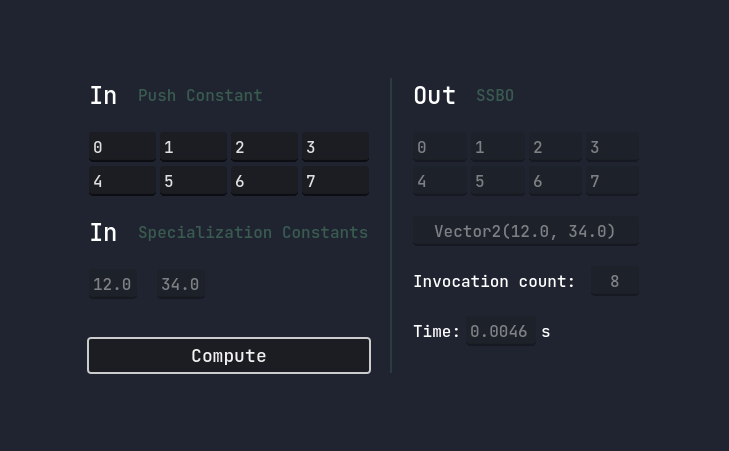Select Push Constant input field containing 7
729x451 pixels.
click(335, 181)
